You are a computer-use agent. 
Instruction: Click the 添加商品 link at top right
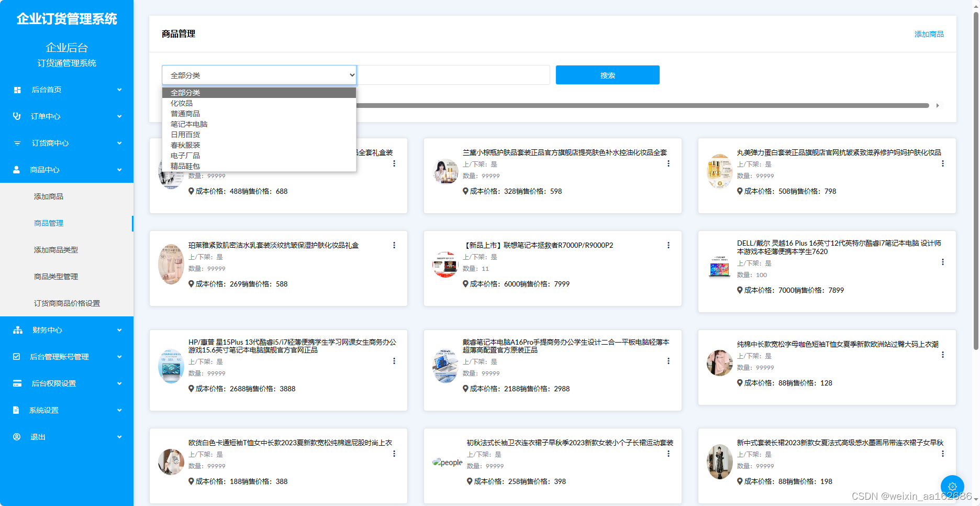929,34
